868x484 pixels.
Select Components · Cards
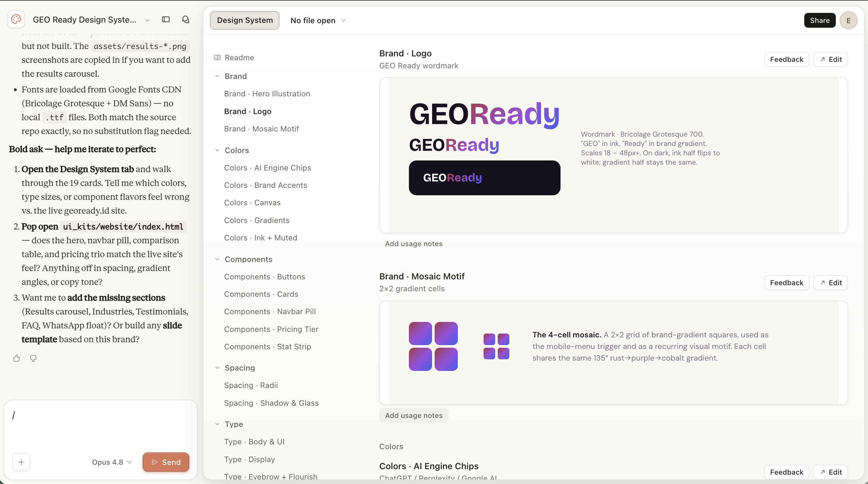pos(261,294)
